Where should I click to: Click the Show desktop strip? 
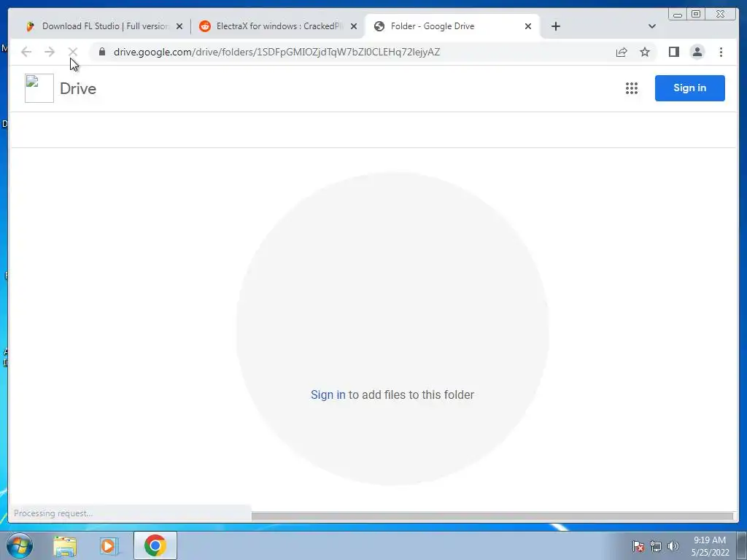(x=742, y=545)
